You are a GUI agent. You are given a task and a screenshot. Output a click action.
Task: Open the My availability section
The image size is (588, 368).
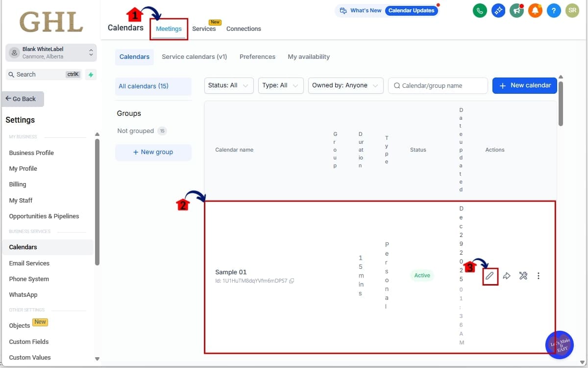(309, 57)
